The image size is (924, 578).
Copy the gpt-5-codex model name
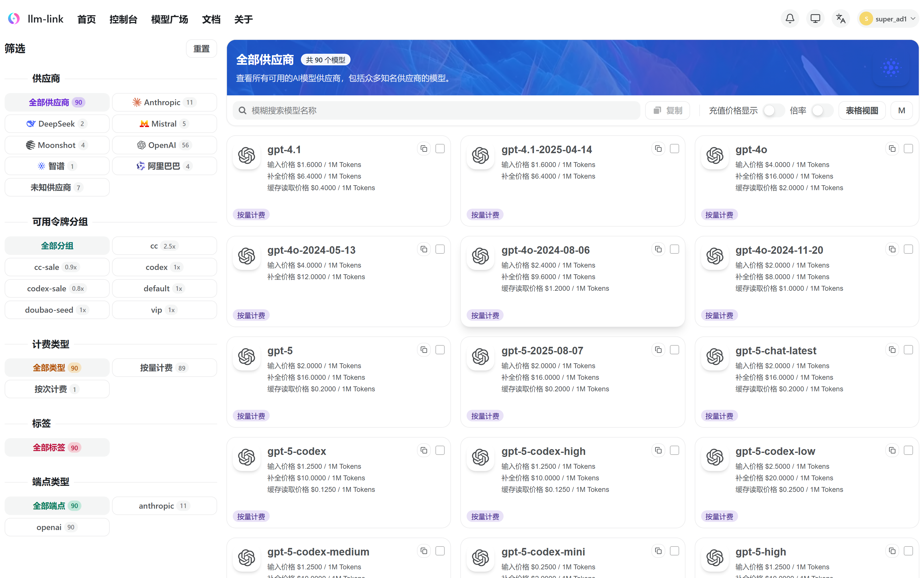tap(424, 450)
